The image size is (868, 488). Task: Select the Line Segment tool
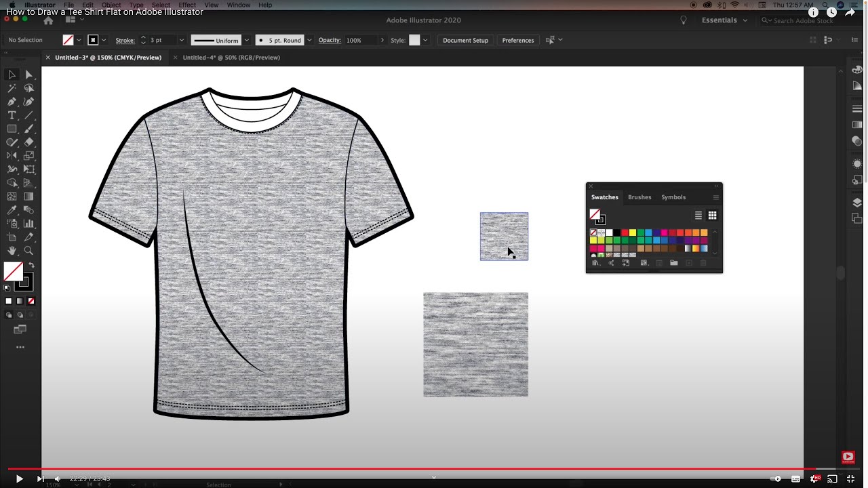[x=28, y=115]
